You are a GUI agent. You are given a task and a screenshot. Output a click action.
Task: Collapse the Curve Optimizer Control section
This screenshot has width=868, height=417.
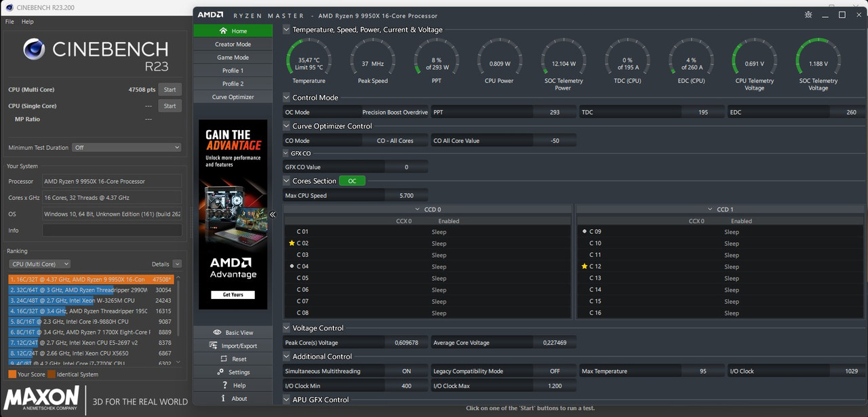click(x=287, y=126)
